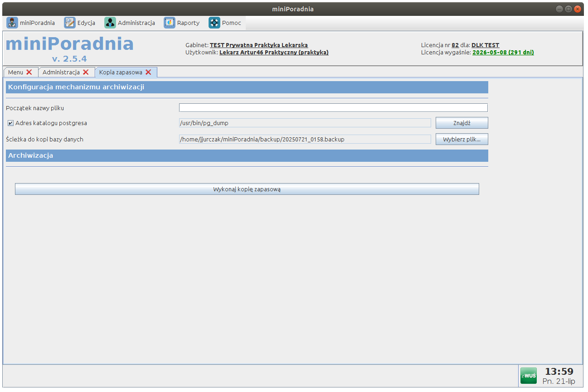Open the Edycja menu

coord(86,23)
